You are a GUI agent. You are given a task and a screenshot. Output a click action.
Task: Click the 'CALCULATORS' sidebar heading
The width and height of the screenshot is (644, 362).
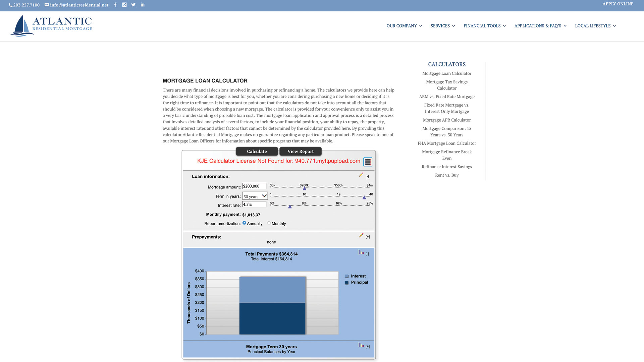click(x=447, y=64)
